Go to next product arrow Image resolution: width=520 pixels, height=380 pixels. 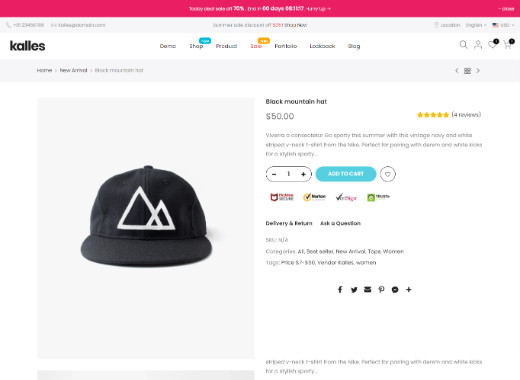point(478,71)
